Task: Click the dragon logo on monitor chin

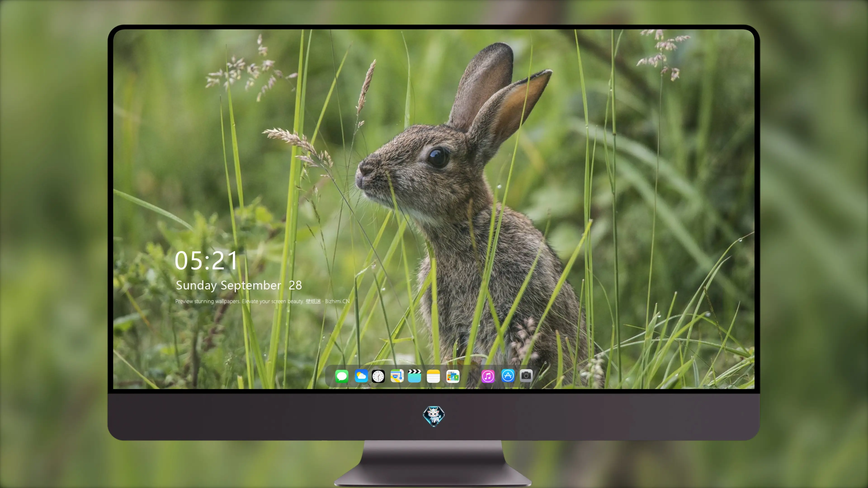Action: [434, 416]
